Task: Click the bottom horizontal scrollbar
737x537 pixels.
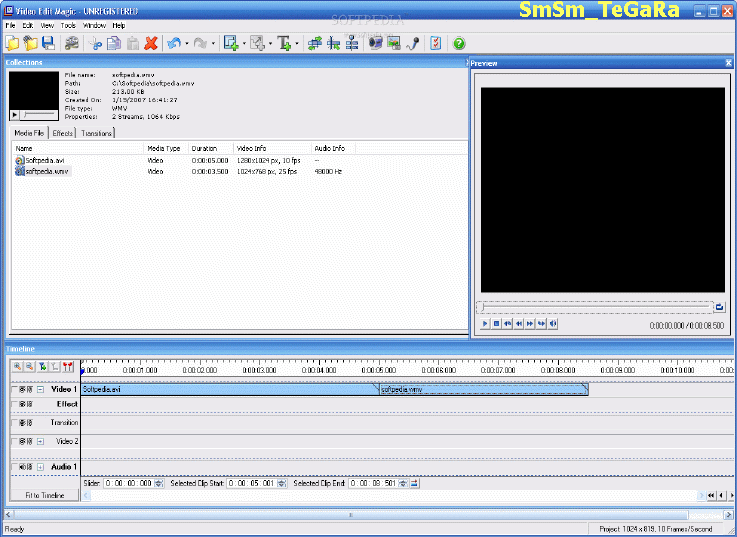Action: click(368, 515)
